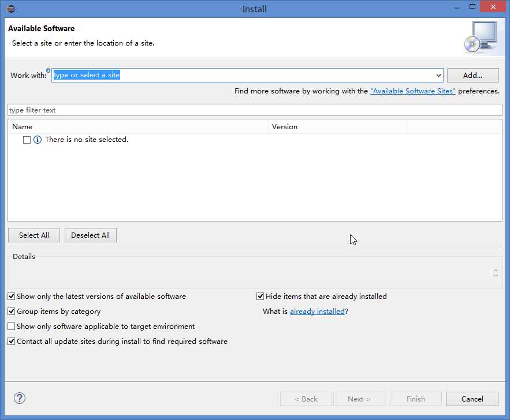The height and width of the screenshot is (420, 510).
Task: Enable "Show only software applicable to target environment"
Action: (x=12, y=326)
